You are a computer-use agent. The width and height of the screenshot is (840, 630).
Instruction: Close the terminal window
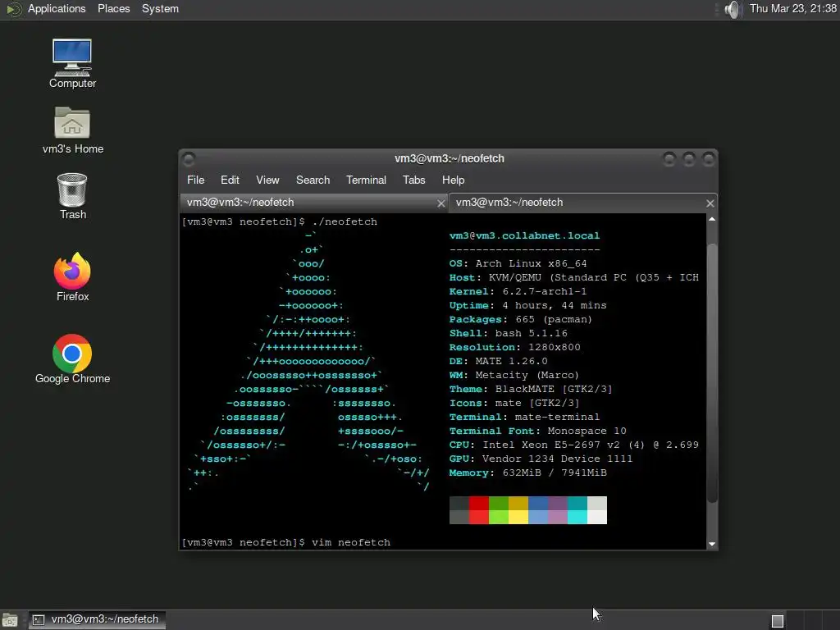[708, 158]
